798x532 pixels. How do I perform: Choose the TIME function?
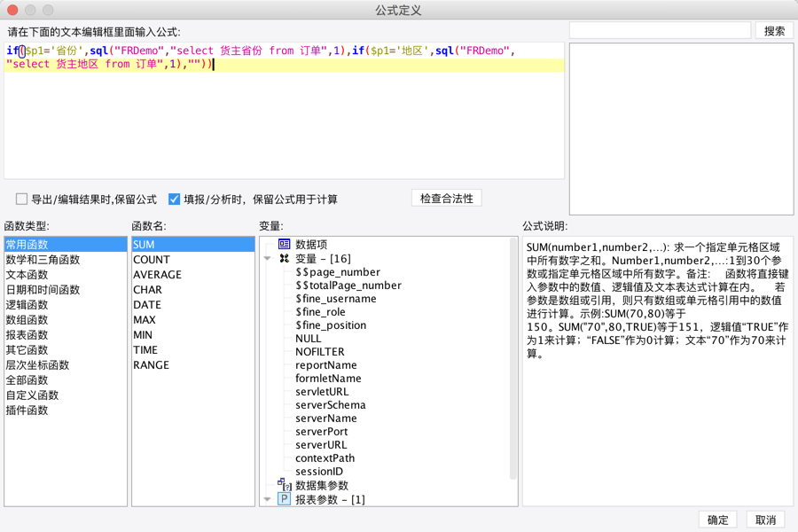coord(193,349)
